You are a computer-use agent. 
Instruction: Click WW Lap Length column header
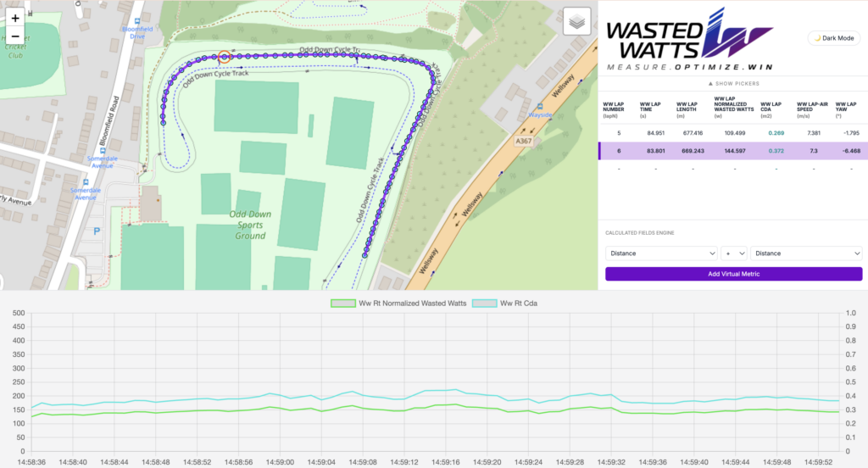point(687,109)
